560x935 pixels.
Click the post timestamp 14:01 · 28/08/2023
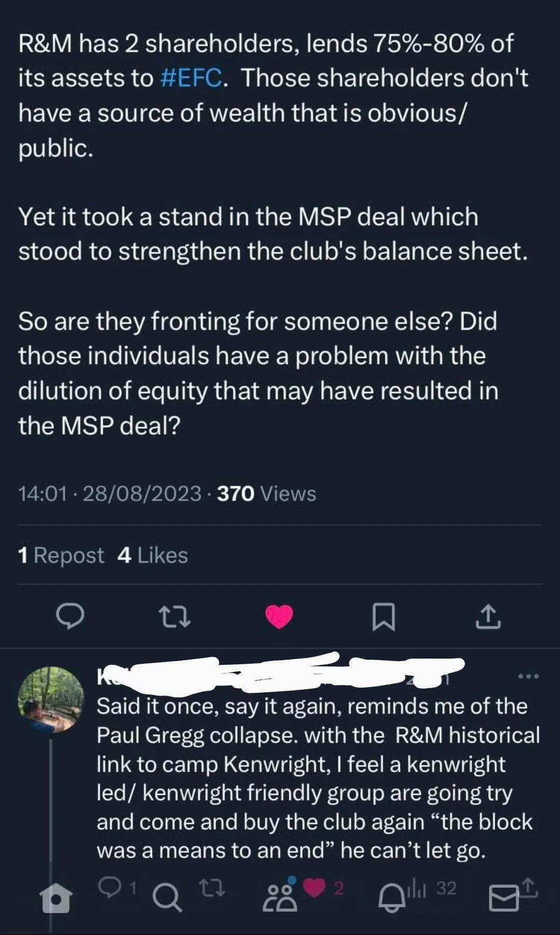[x=109, y=494]
